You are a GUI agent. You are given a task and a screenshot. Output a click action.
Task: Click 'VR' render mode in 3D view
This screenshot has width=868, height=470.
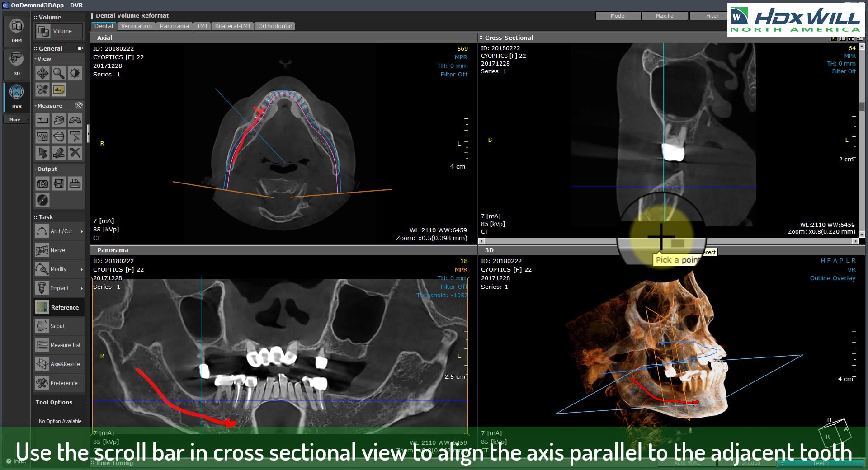tap(851, 270)
